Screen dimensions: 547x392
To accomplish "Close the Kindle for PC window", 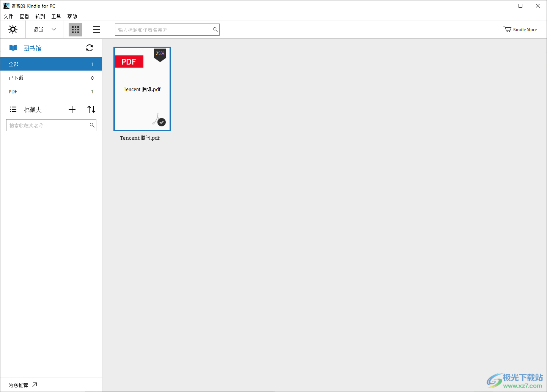I will (538, 6).
